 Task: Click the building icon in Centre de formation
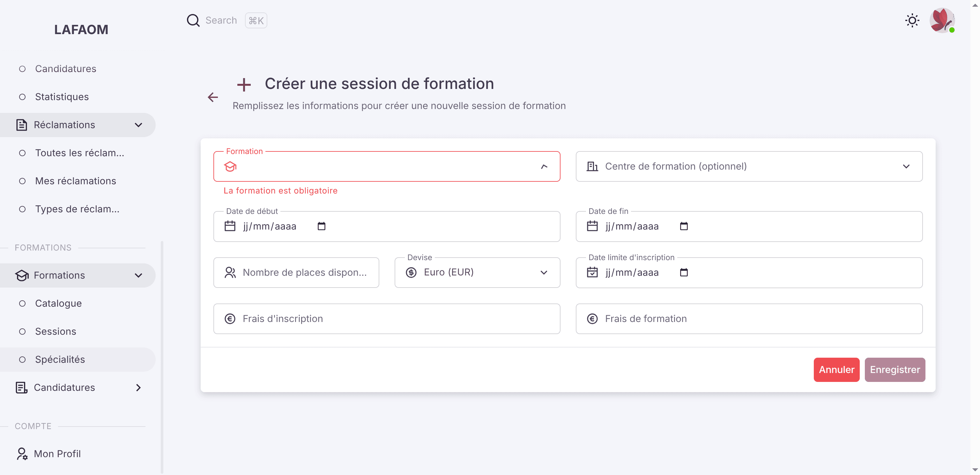tap(592, 166)
